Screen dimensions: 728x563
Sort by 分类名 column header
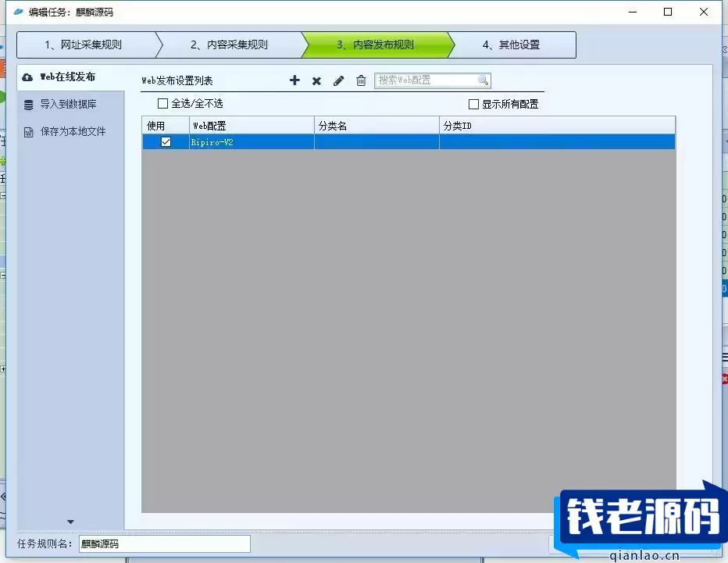pos(376,126)
